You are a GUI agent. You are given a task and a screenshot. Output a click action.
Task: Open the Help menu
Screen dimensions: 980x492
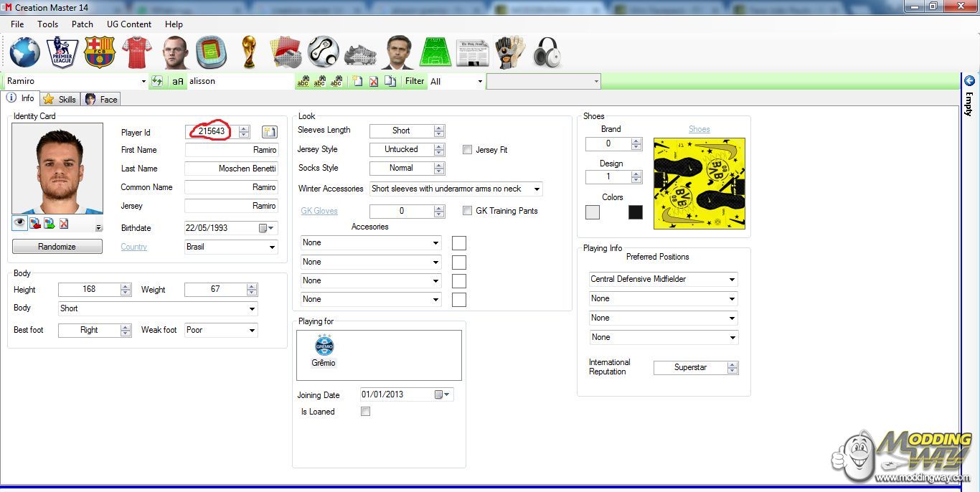click(x=174, y=24)
